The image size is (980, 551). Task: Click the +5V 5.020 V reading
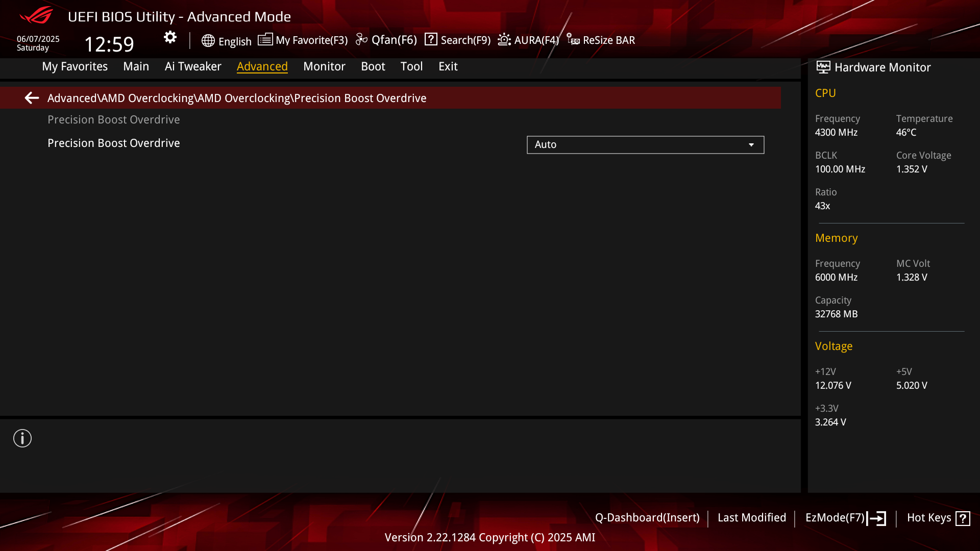912,386
